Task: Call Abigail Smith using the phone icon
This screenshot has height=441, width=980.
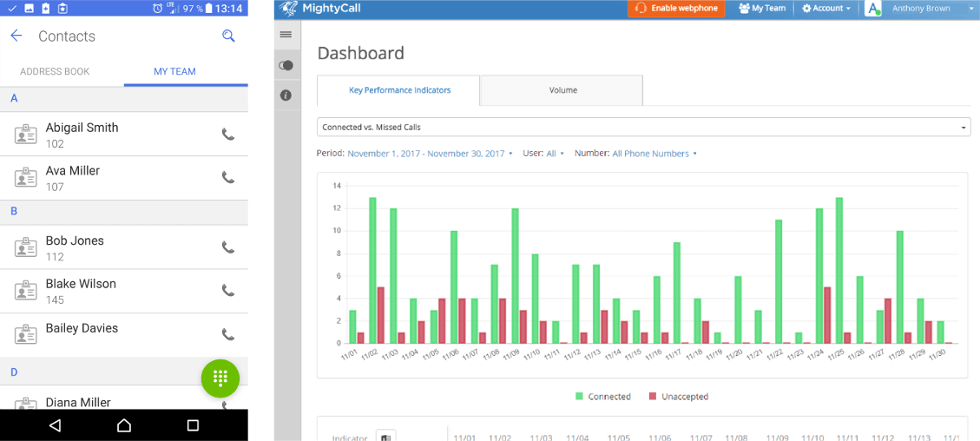Action: point(228,134)
